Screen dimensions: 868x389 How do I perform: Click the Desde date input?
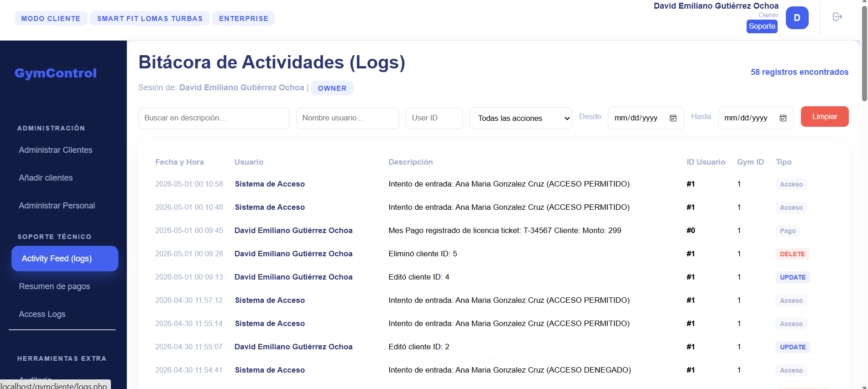(646, 118)
